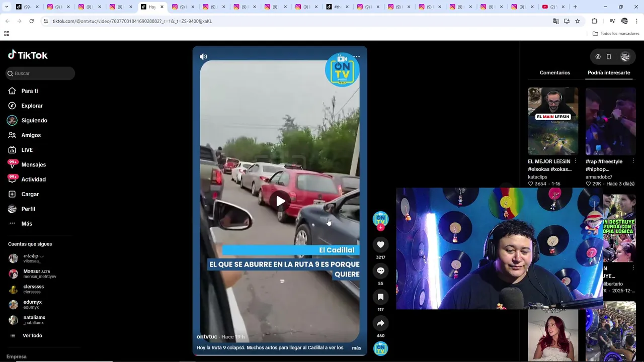The image size is (644, 362).
Task: Click the phone app icon in the header
Action: pos(609,57)
